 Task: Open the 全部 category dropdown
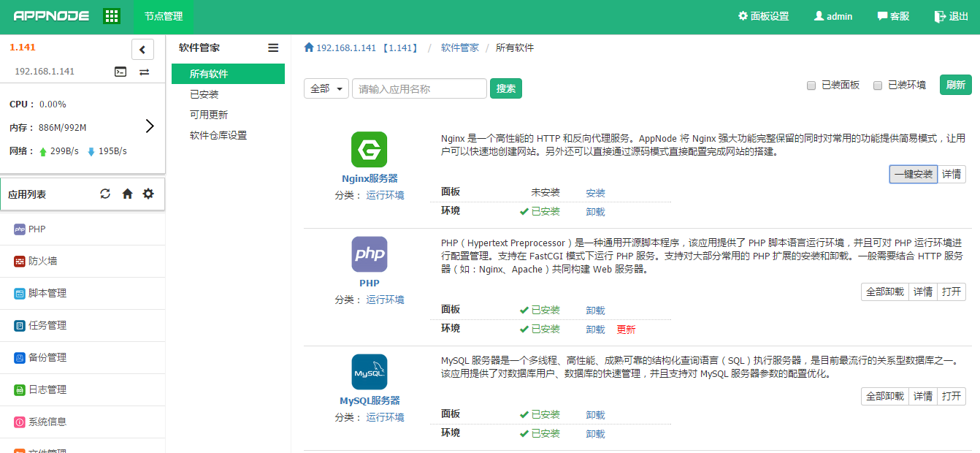coord(326,88)
